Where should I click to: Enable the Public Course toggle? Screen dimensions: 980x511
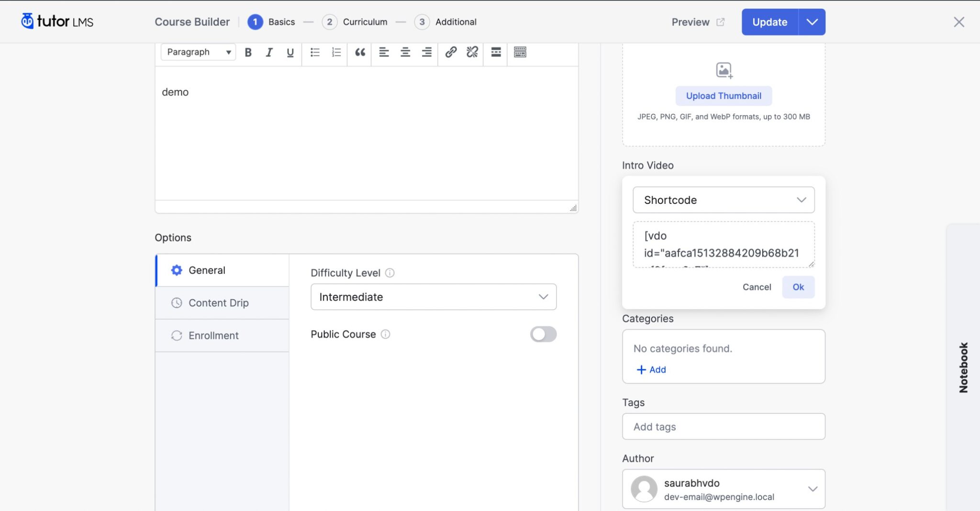[543, 334]
